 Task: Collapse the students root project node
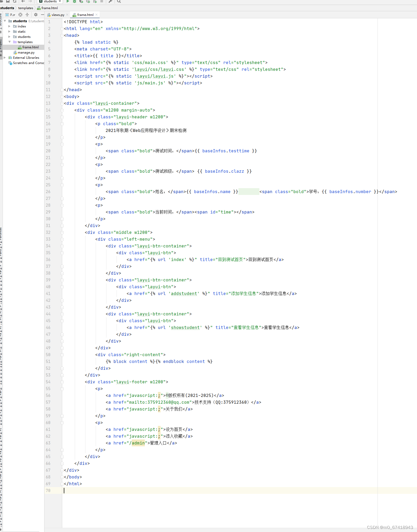(5, 21)
